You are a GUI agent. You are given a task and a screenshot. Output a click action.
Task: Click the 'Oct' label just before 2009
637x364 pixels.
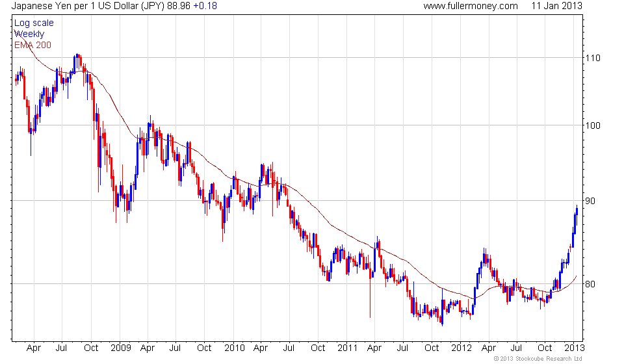pos(91,348)
